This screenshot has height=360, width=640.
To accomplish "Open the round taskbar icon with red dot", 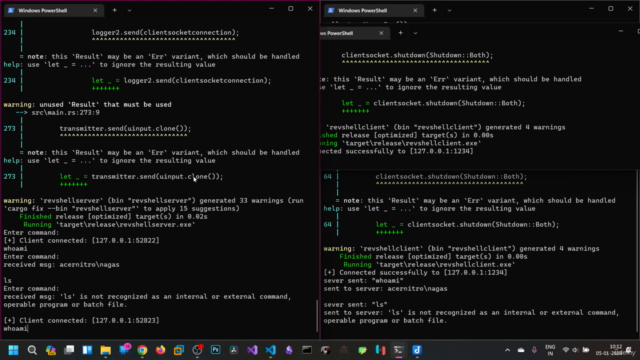I will coord(198,350).
